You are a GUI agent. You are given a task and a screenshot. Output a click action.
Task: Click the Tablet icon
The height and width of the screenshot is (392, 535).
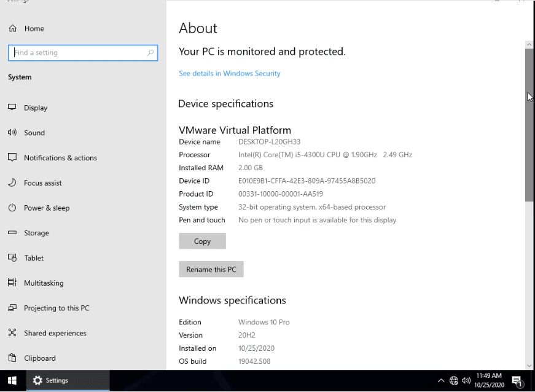(x=12, y=257)
